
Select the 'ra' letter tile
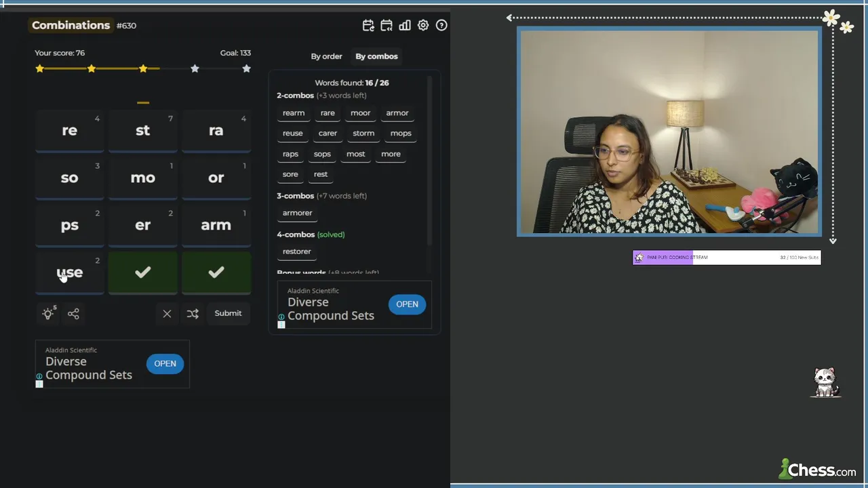pos(216,131)
